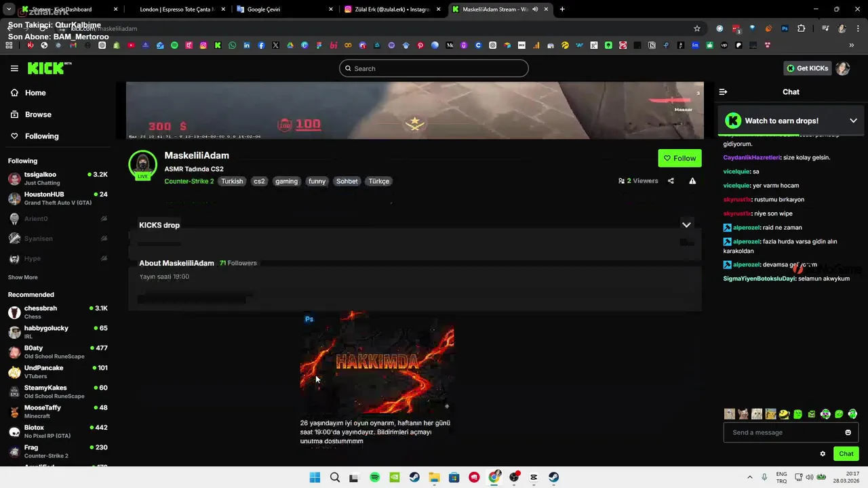Screen dimensions: 868x488
Task: Open the hamburger sidebar menu
Action: tap(14, 68)
